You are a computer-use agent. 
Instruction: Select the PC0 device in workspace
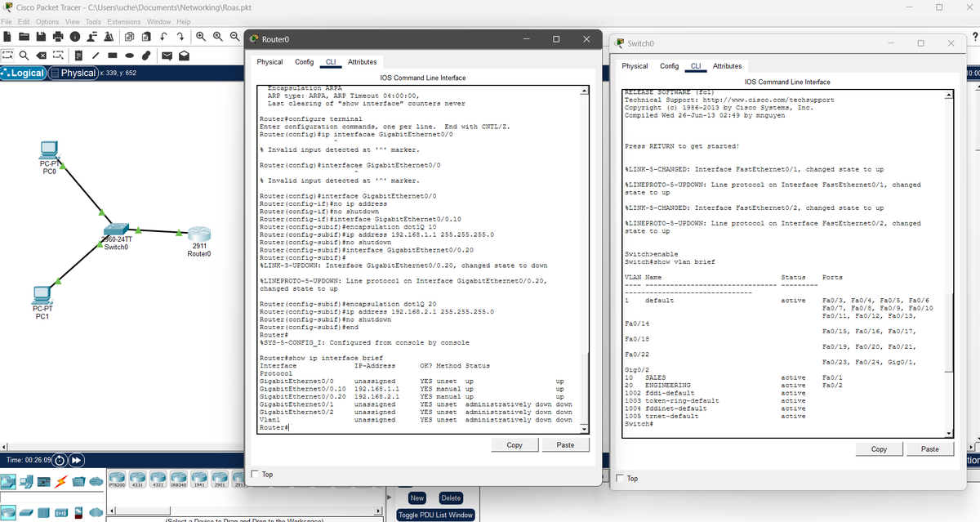click(x=49, y=152)
